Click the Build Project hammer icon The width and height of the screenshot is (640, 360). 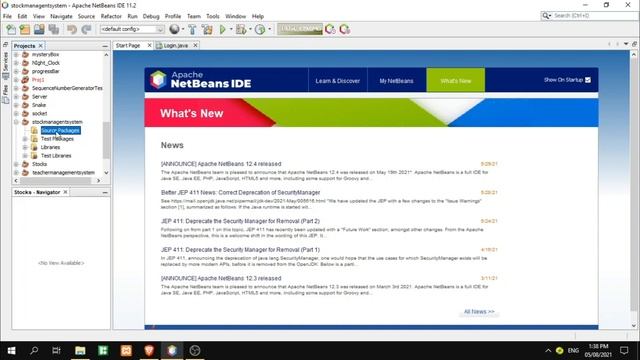tap(192, 29)
